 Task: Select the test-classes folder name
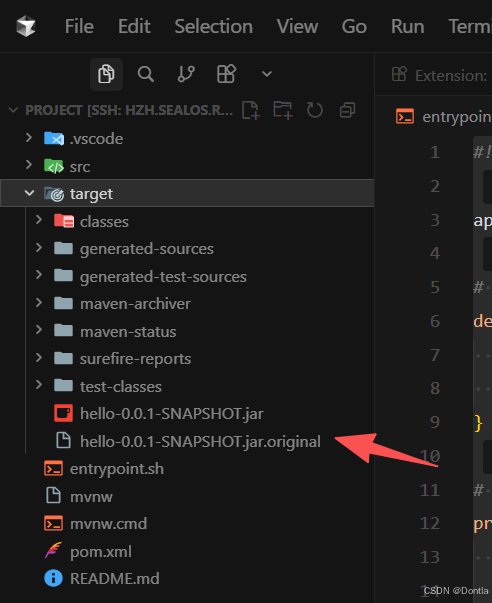[121, 387]
